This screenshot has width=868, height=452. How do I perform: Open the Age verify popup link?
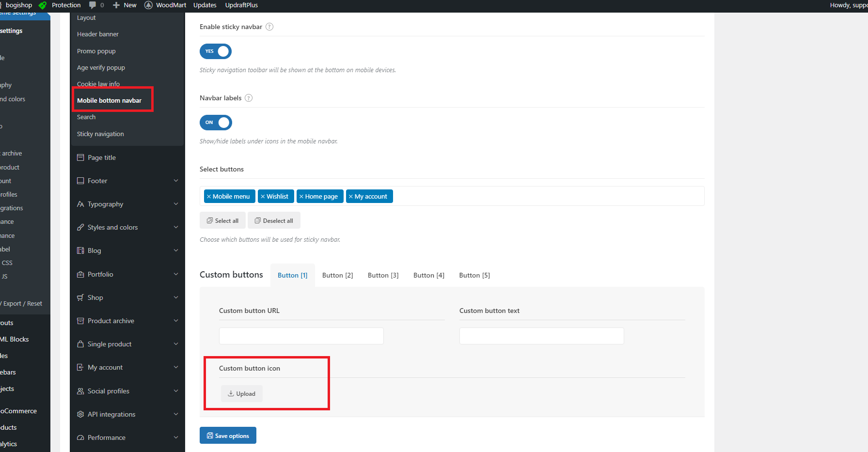click(101, 68)
